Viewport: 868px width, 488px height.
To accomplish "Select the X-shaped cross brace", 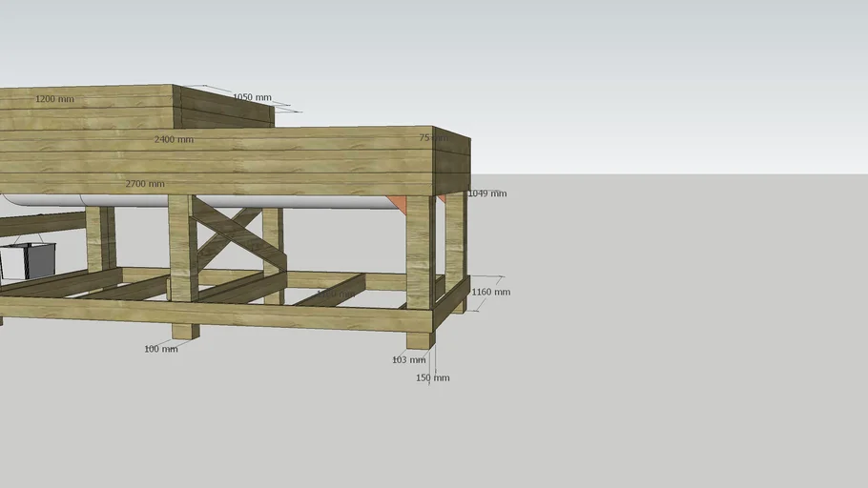I will click(229, 235).
